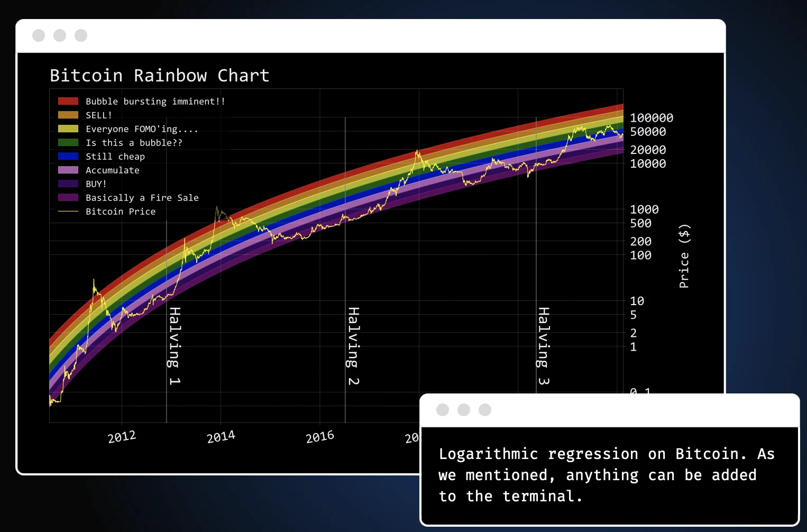This screenshot has height=532, width=807.
Task: Click the Bitcoin Price line legend marker
Action: click(68, 211)
